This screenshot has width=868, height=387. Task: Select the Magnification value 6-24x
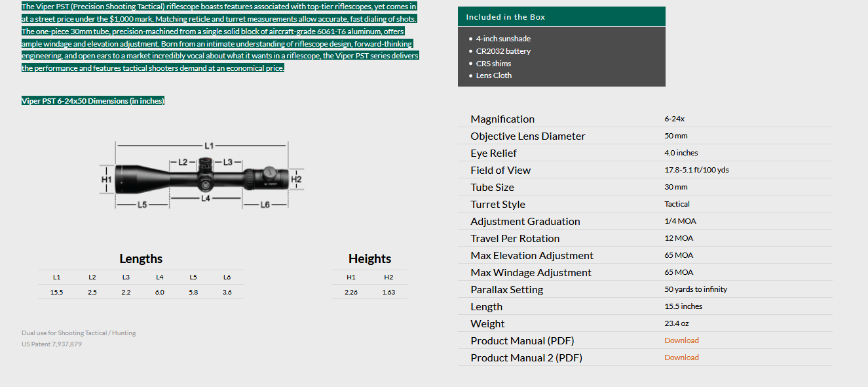point(674,119)
